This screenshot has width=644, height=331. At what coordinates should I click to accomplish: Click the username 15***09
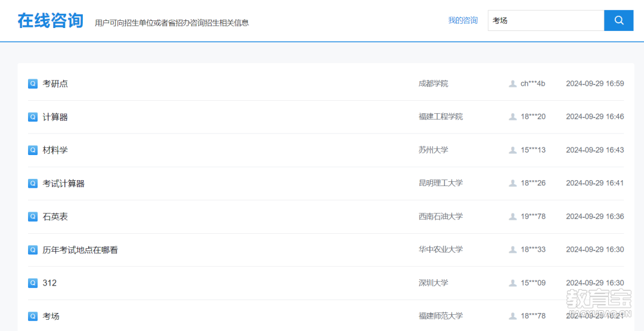click(x=533, y=283)
